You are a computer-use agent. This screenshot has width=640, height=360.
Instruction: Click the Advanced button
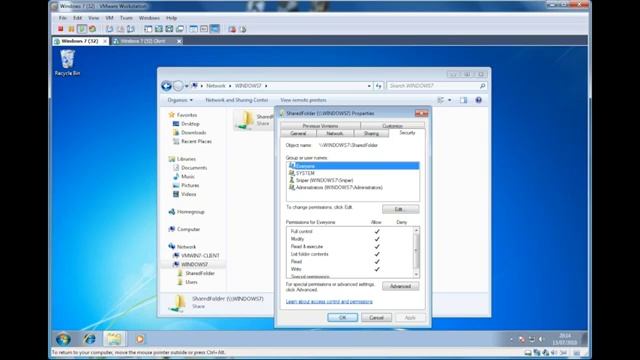tap(400, 286)
